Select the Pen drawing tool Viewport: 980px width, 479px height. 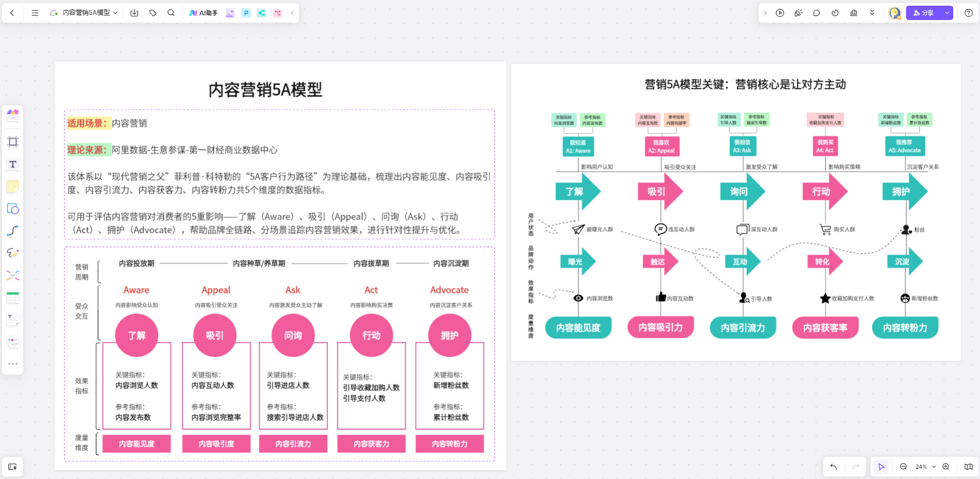(13, 253)
